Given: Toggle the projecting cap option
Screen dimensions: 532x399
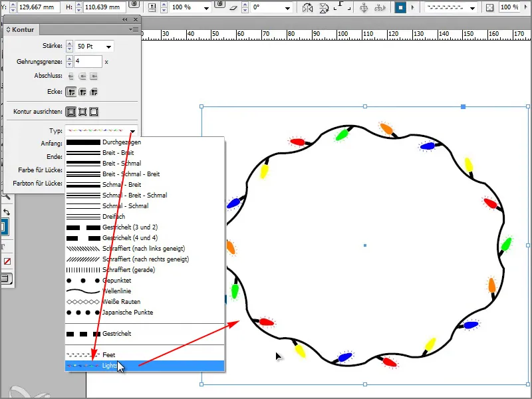Looking at the screenshot, I should [x=93, y=76].
